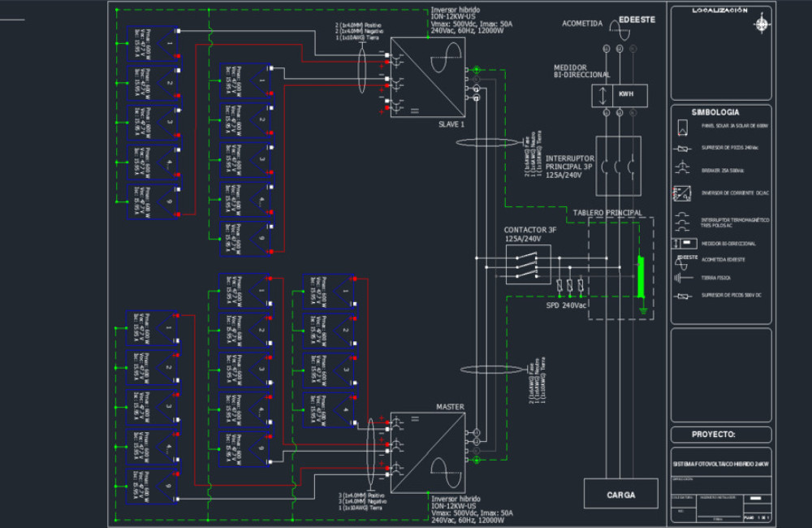This screenshot has width=812, height=528.
Task: Click the supresor de picos 500V DC symbol
Action: (682, 298)
